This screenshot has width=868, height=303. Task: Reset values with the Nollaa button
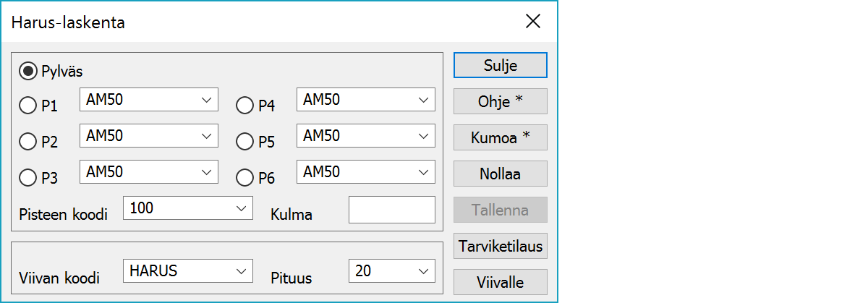click(500, 174)
